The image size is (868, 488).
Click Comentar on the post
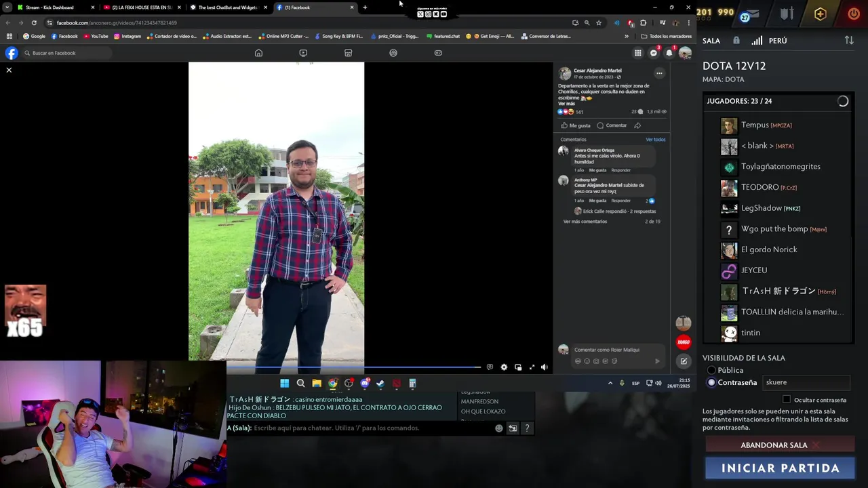[612, 125]
